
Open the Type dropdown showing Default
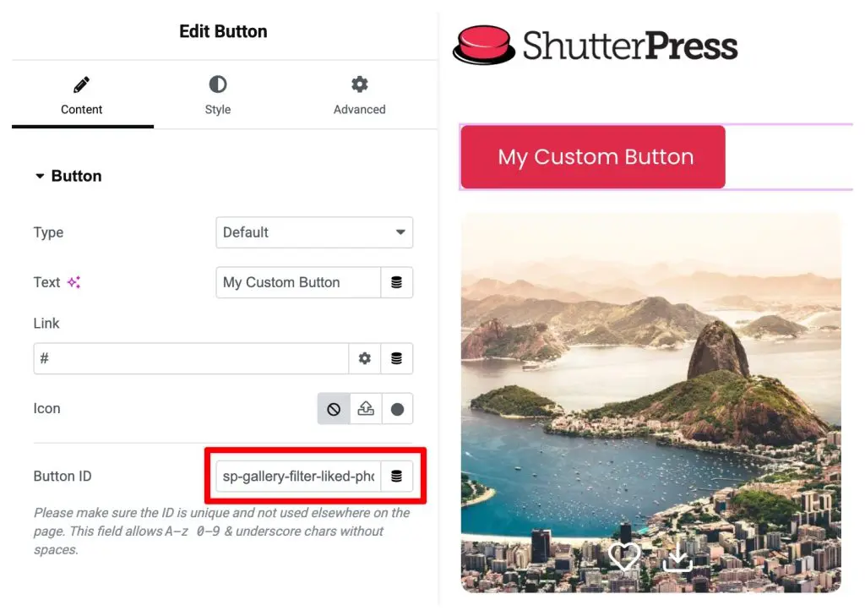pos(314,232)
